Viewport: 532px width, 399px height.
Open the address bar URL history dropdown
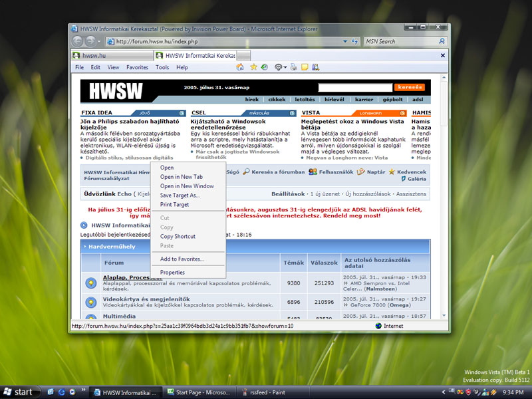[345, 41]
